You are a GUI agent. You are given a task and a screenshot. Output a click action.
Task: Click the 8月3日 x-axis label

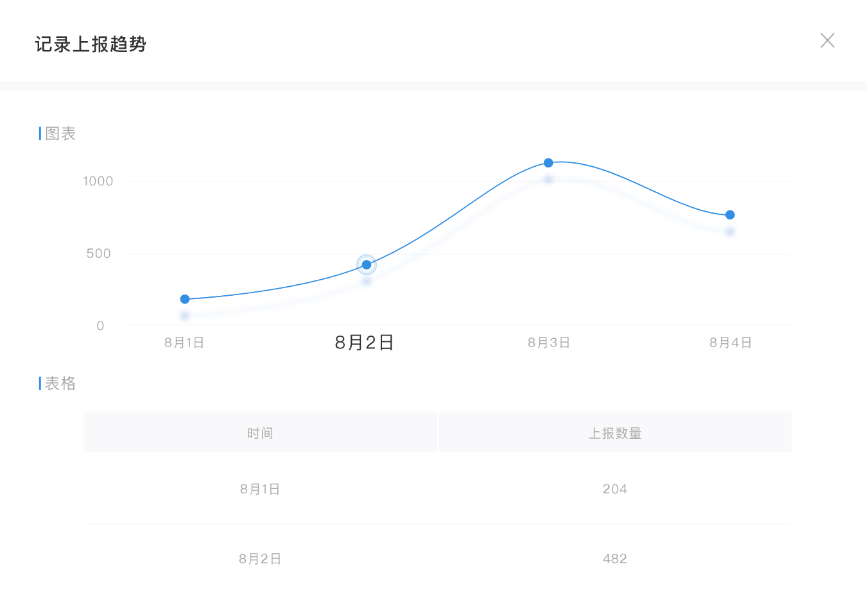[x=549, y=343]
